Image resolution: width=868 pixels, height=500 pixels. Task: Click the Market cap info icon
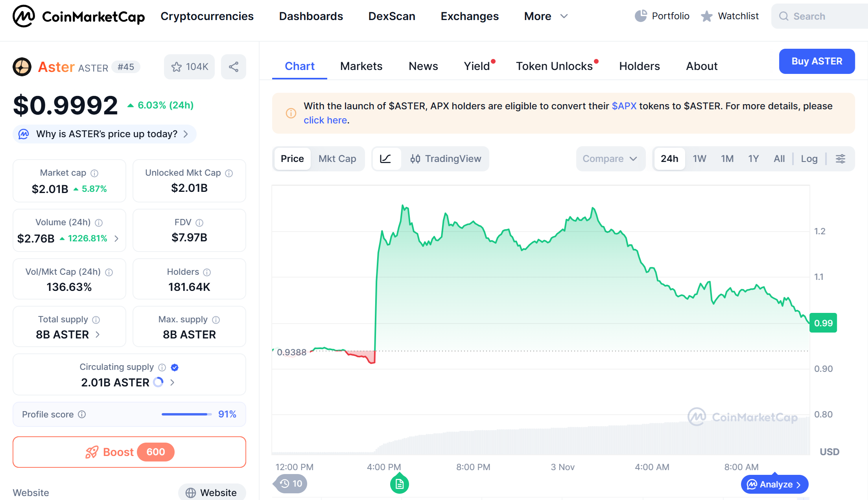[x=94, y=173]
